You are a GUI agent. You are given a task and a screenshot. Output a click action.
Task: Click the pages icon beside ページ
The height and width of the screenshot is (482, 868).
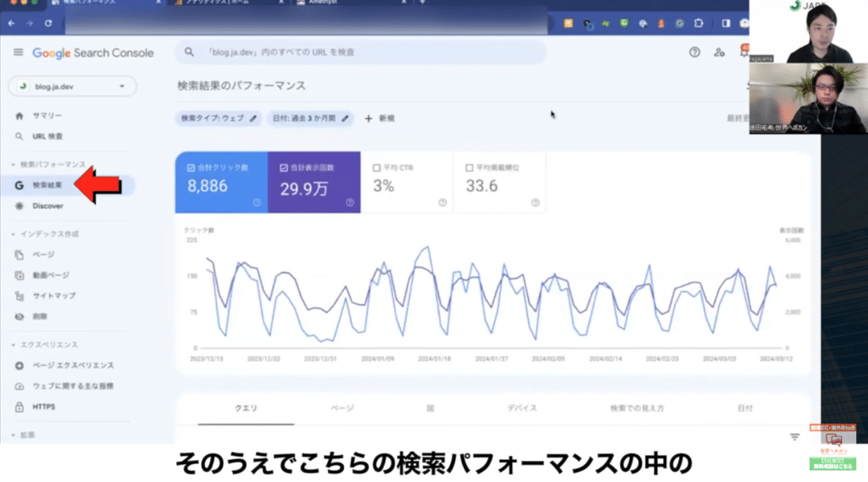(x=19, y=255)
